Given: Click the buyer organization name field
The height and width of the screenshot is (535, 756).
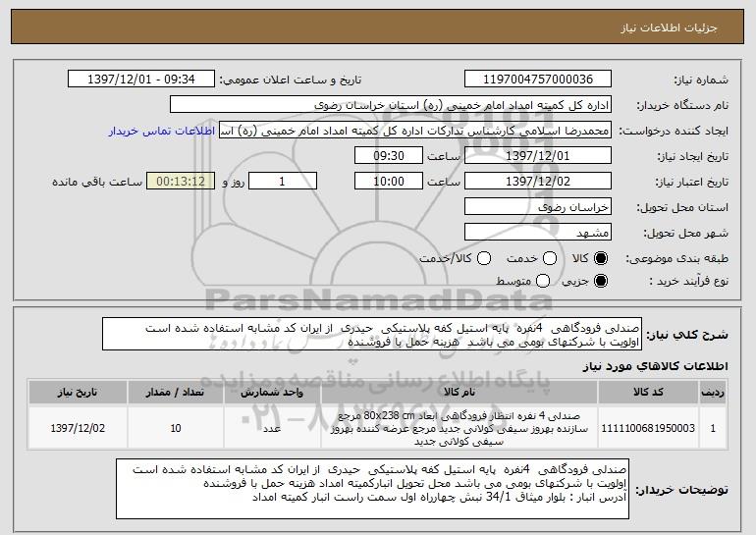Looking at the screenshot, I should click(x=391, y=105).
